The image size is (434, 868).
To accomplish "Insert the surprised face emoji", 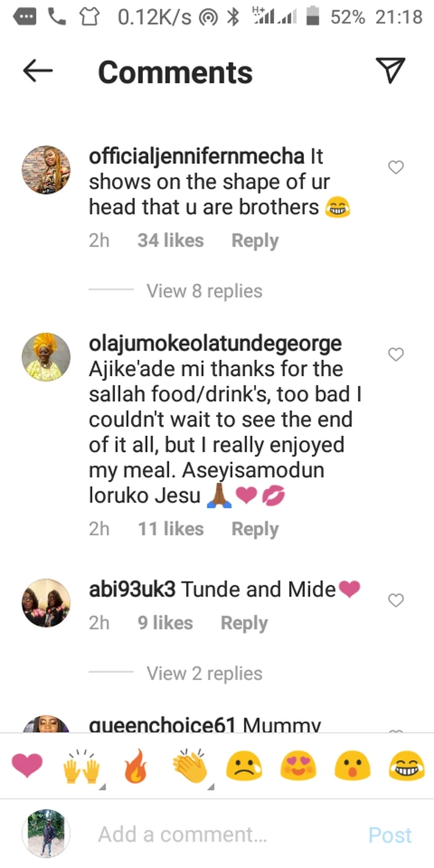I will pos(352,767).
